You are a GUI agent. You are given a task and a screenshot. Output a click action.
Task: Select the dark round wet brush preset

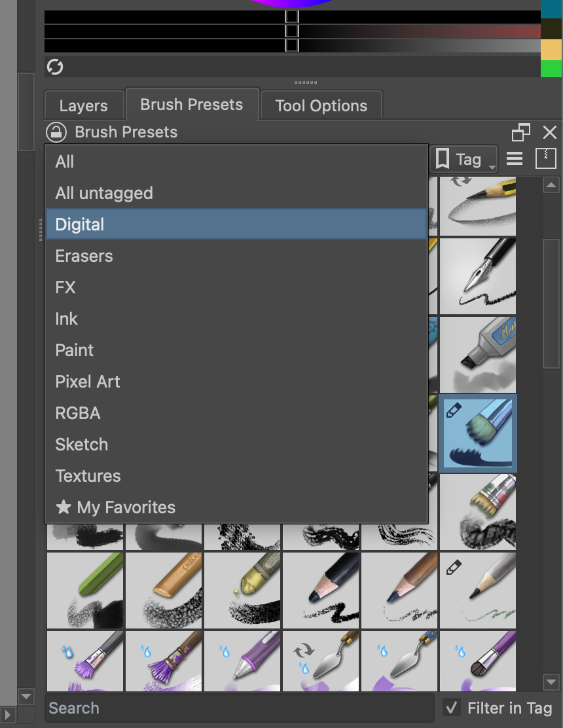pos(478,661)
